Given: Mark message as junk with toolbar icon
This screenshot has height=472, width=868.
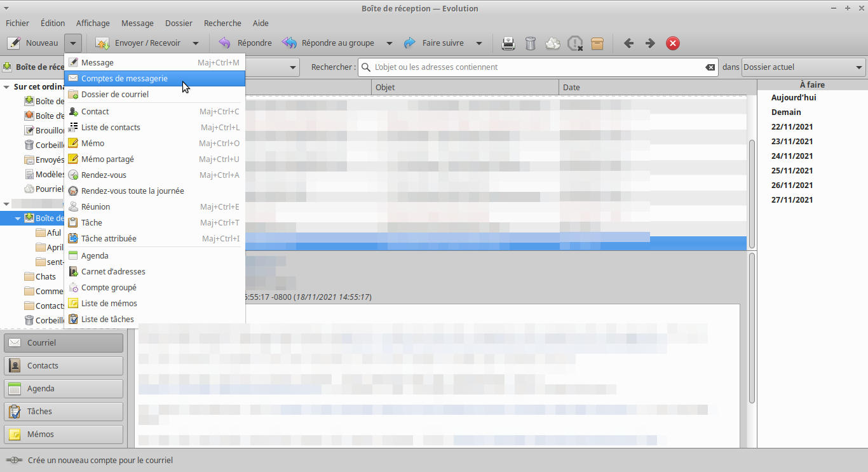Looking at the screenshot, I should pos(553,43).
